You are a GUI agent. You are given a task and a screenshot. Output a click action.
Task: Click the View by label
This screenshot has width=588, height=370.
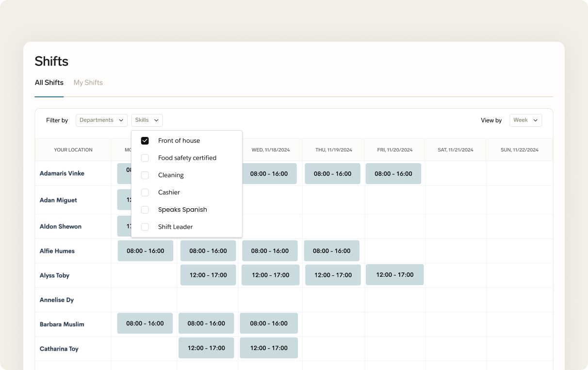491,120
